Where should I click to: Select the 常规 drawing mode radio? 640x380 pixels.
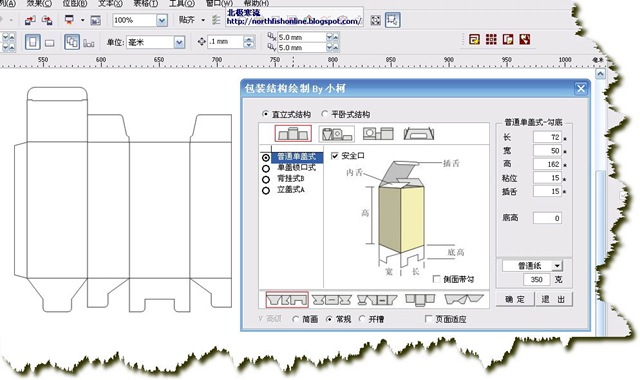point(329,319)
